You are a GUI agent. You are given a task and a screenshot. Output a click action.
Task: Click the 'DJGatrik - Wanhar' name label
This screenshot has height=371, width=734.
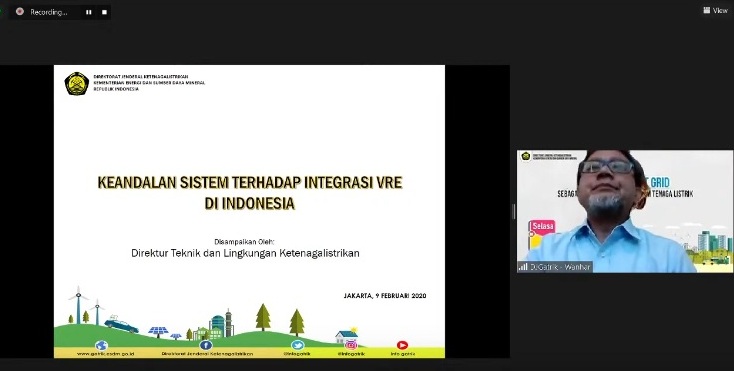point(560,267)
